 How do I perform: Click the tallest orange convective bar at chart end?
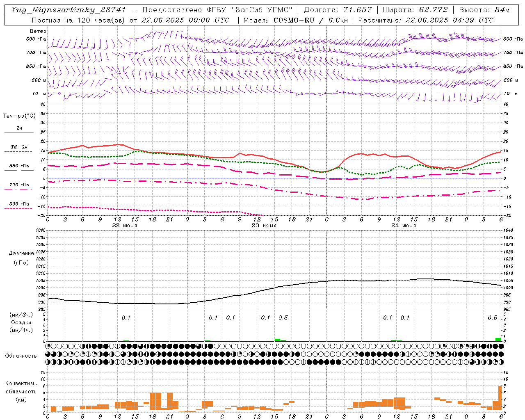pos(500,397)
